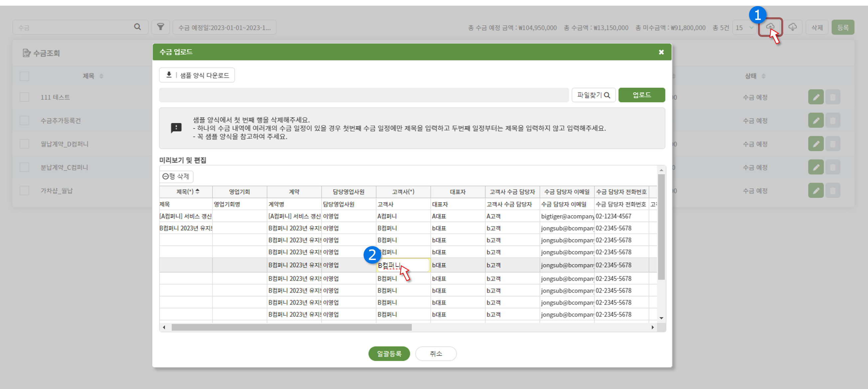Click the 파일찾기 button
Screen dimensions: 868x389
593,95
